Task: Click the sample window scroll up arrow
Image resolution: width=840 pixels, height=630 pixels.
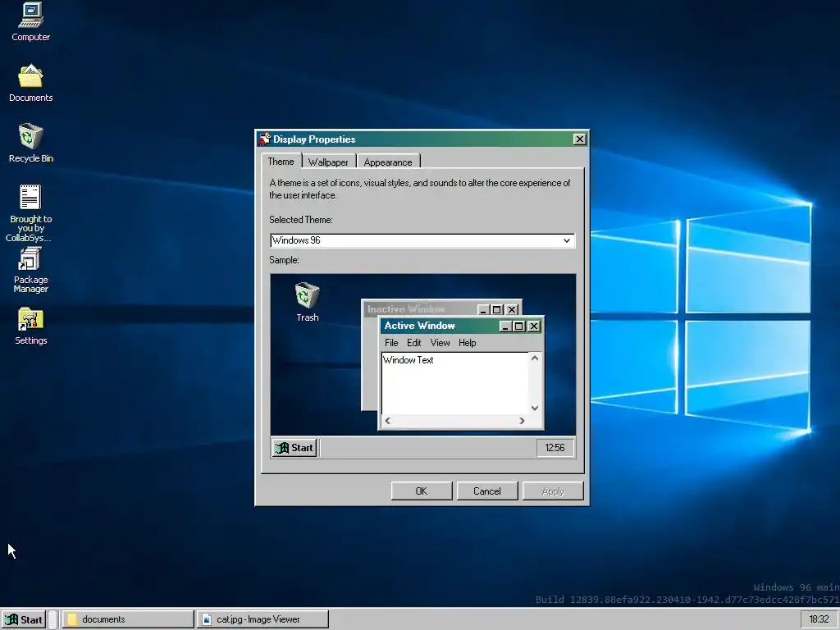Action: click(535, 358)
